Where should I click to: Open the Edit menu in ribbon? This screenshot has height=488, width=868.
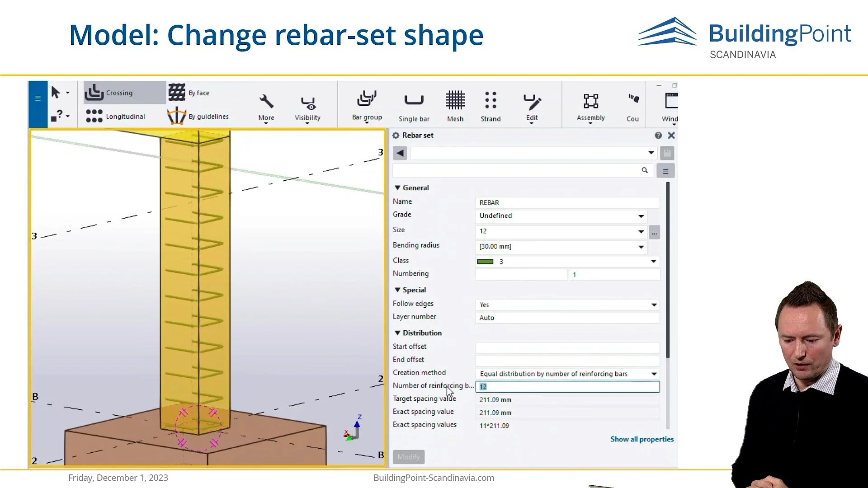click(x=532, y=108)
